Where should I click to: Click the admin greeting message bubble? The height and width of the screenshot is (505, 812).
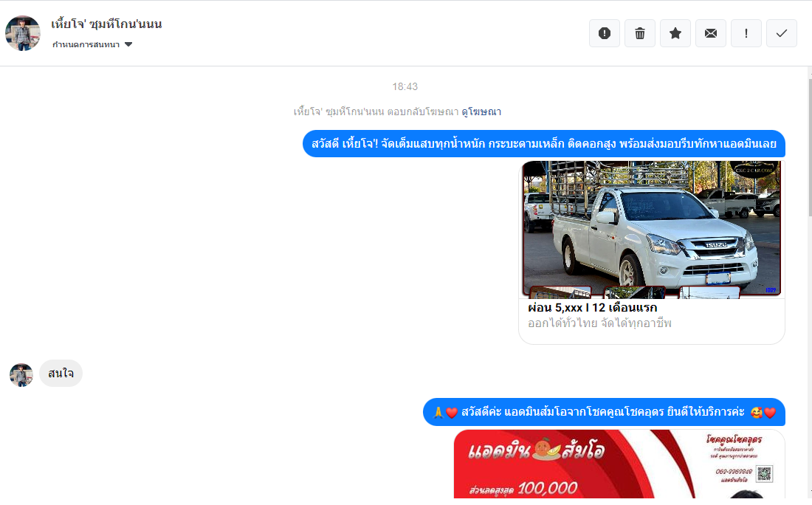(604, 412)
